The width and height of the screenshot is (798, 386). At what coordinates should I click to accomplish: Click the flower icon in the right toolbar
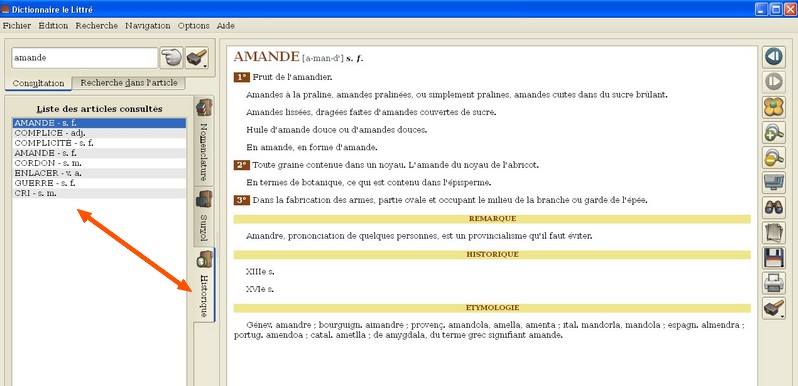coord(774,107)
